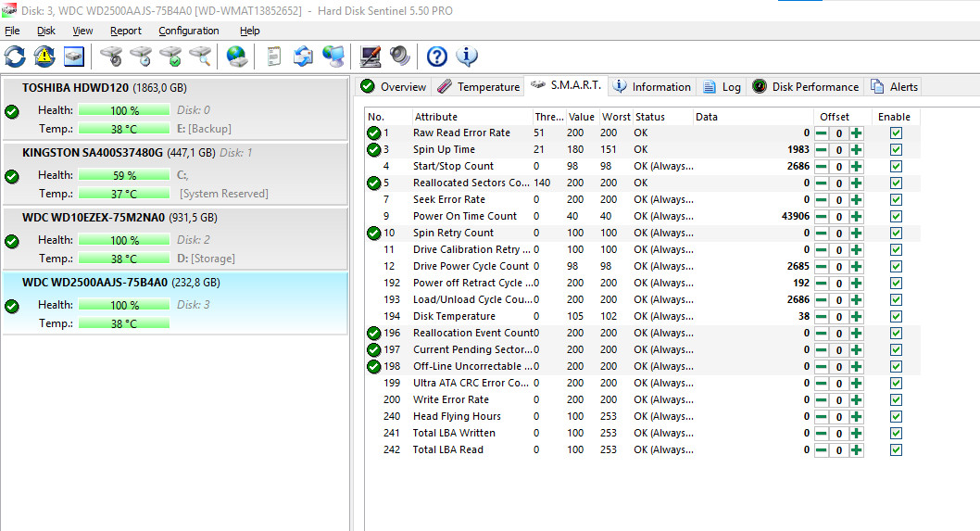Click the TOSHIBA HDWD120 health bar
Viewport: 980px width, 531px height.
point(124,110)
